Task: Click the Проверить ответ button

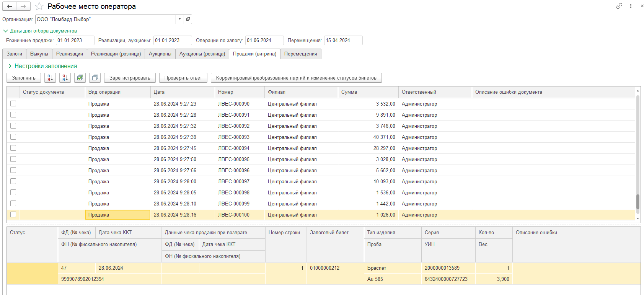Action: coord(183,78)
